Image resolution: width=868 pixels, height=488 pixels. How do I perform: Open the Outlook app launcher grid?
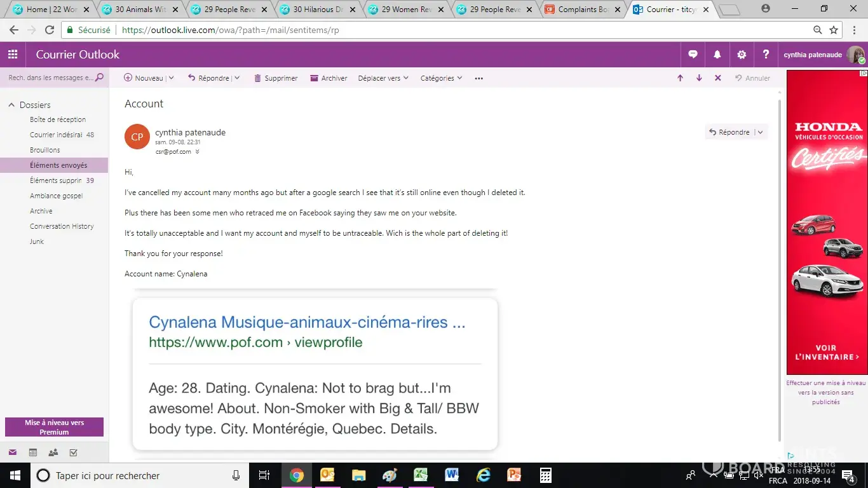pos(13,55)
